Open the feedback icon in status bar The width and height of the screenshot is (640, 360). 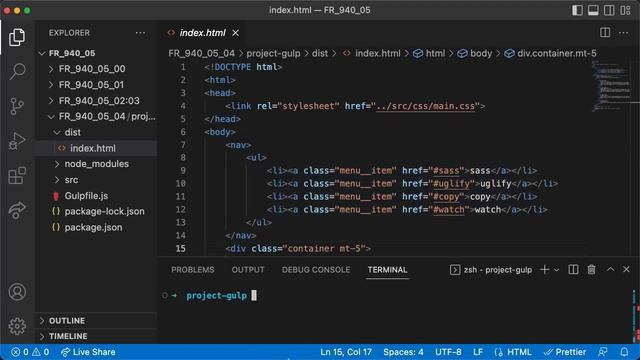pos(603,352)
